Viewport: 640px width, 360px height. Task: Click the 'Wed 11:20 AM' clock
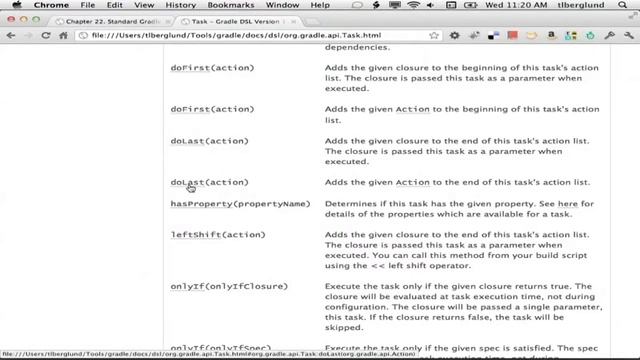pyautogui.click(x=516, y=5)
